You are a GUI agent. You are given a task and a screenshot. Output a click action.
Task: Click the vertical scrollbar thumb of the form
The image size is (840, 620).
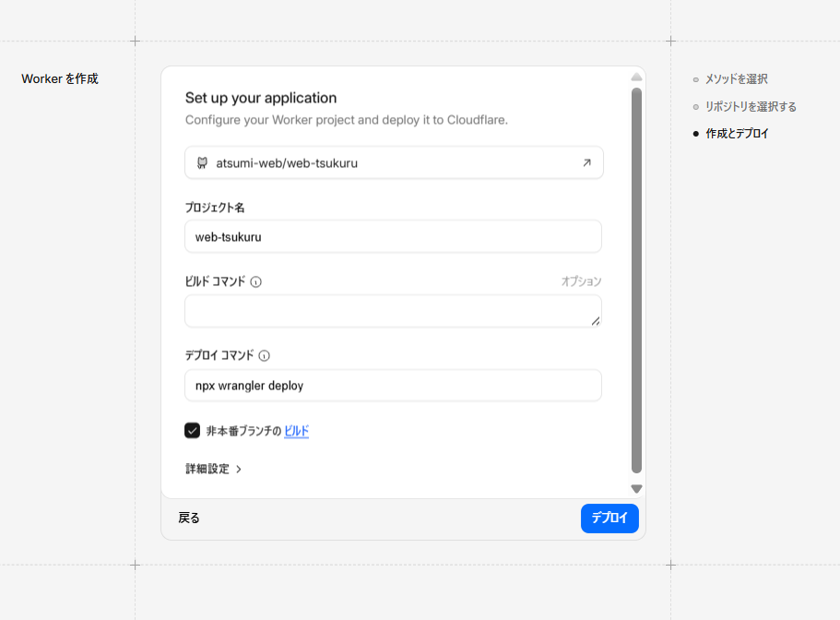pyautogui.click(x=636, y=277)
